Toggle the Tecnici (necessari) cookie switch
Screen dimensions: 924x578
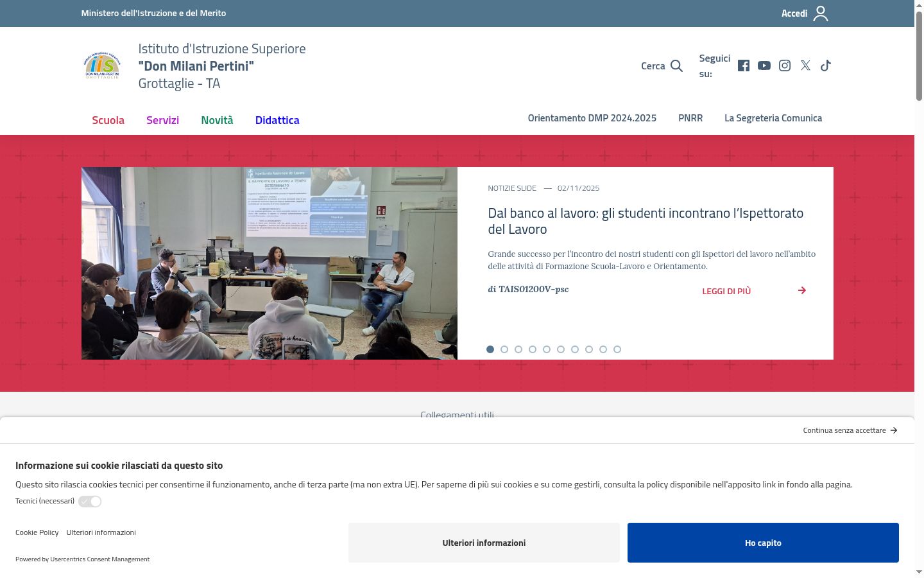click(90, 502)
